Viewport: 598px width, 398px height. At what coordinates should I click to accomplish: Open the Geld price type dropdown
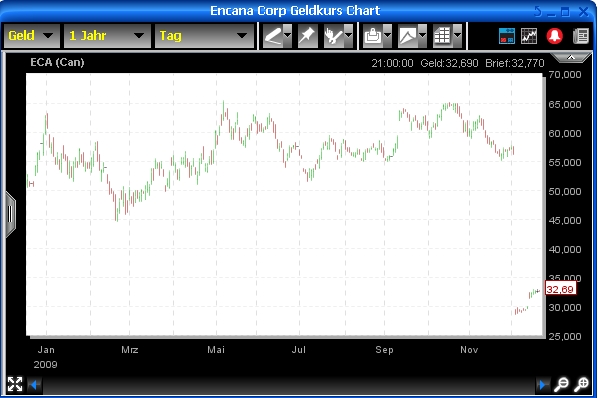[x=32, y=36]
